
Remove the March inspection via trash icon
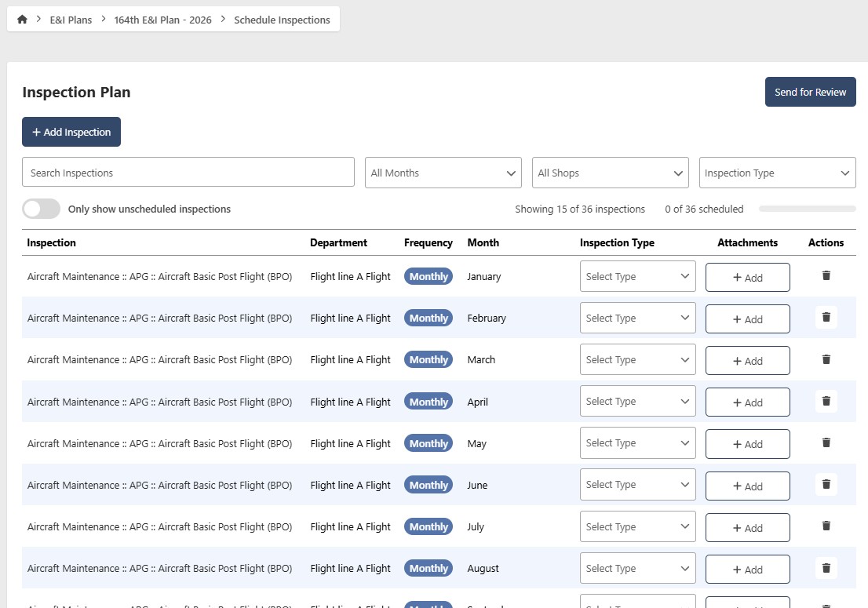coord(826,359)
